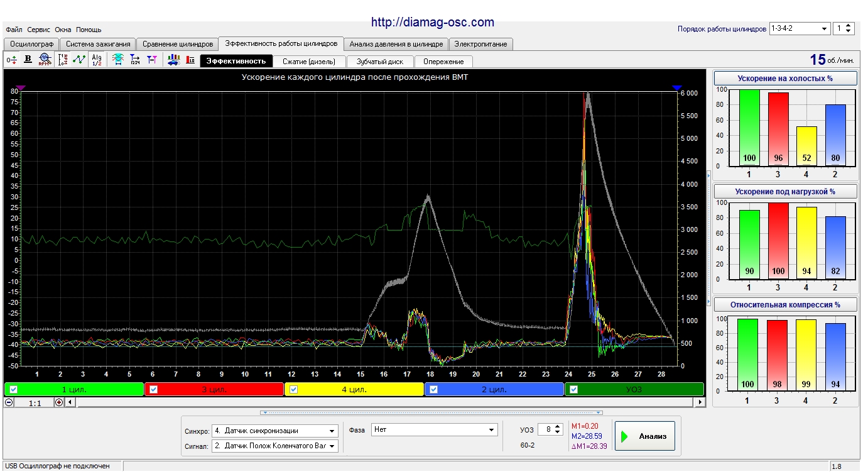Toggle the 1 цил. checkbox
Image resolution: width=868 pixels, height=474 pixels.
click(x=14, y=389)
